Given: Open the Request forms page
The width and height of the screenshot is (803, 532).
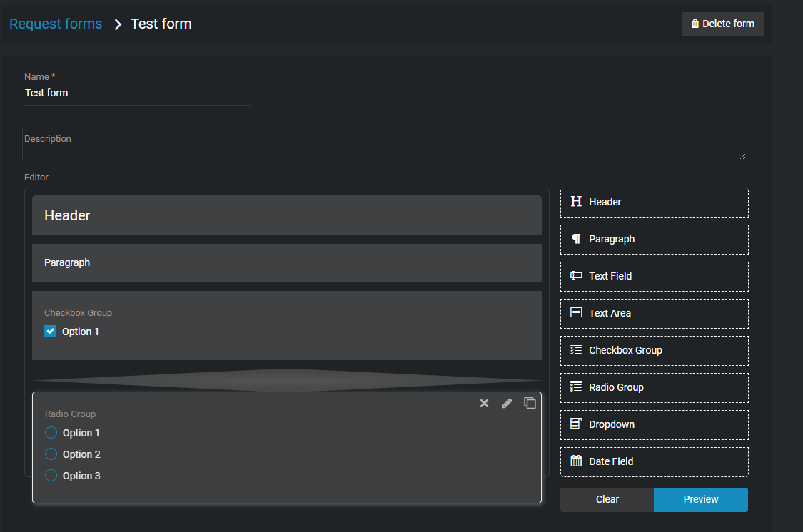Looking at the screenshot, I should pos(56,24).
